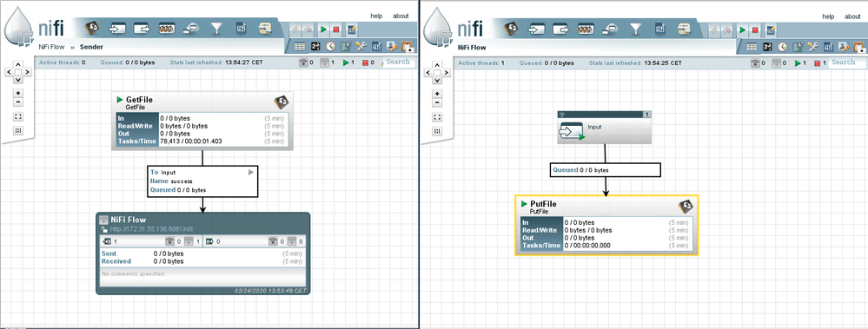Image resolution: width=868 pixels, height=329 pixels.
Task: Open Controller Settings wrench icon in Sender window
Action: click(361, 47)
